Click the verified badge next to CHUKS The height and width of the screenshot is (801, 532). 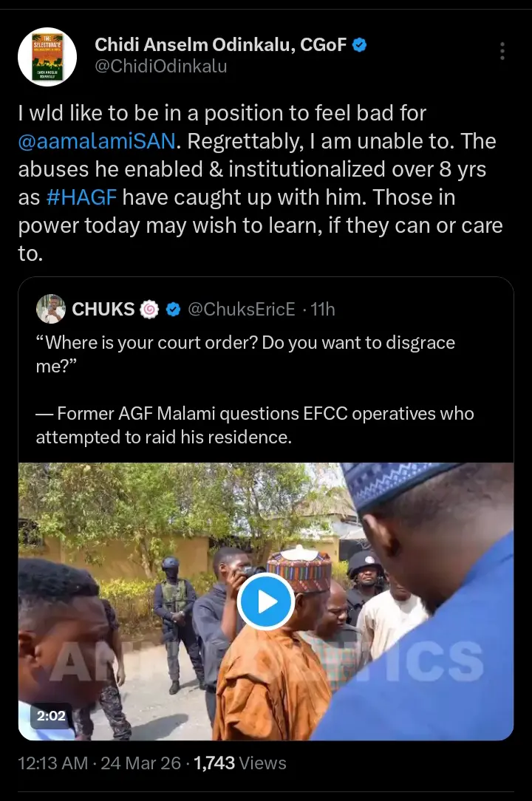(x=173, y=309)
